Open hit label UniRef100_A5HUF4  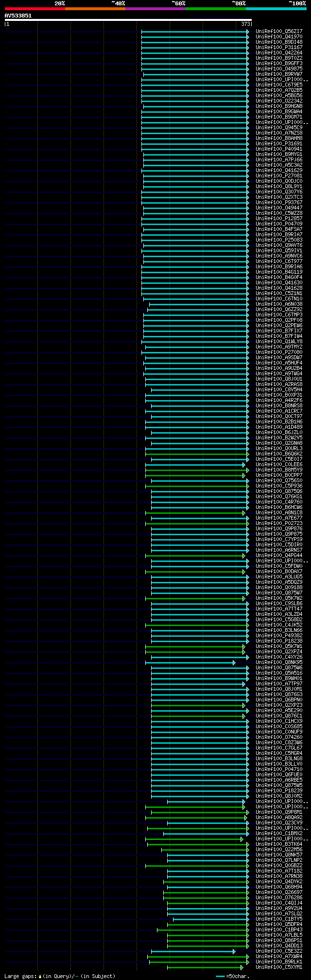pyautogui.click(x=279, y=363)
